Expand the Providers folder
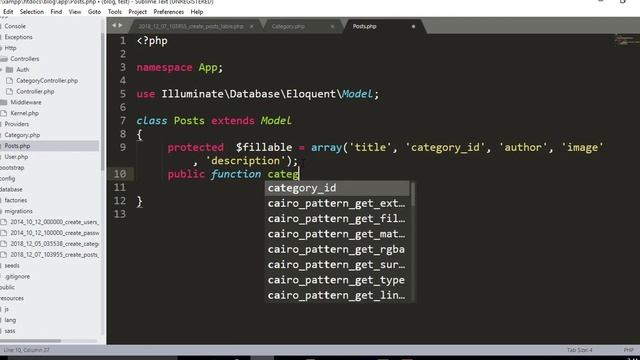The width and height of the screenshot is (640, 360). 17,124
